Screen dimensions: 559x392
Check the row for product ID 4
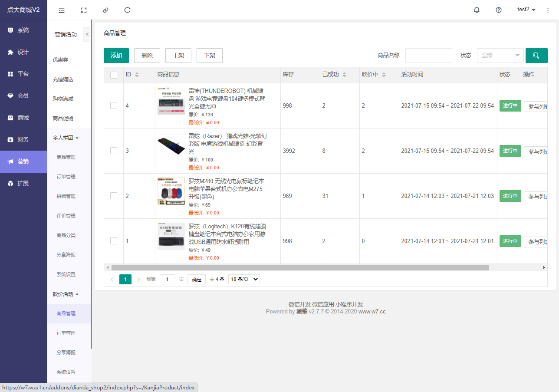(114, 105)
